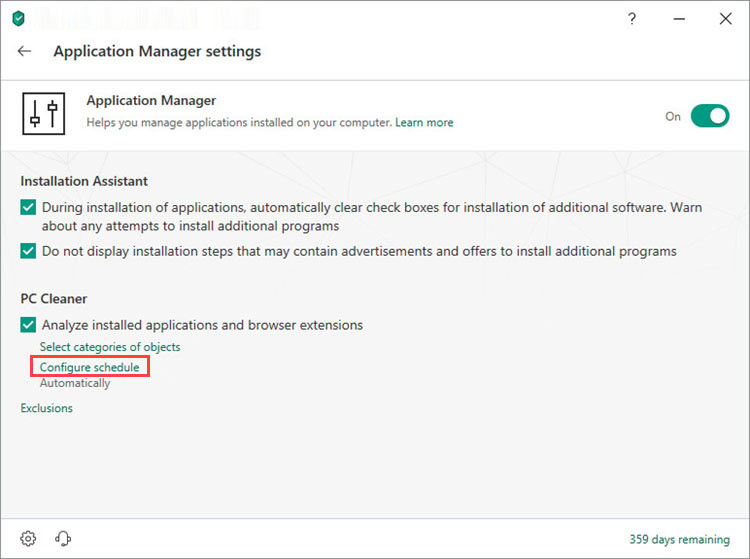Viewport: 750px width, 559px height.
Task: Go back using the left arrow icon
Action: click(x=24, y=51)
